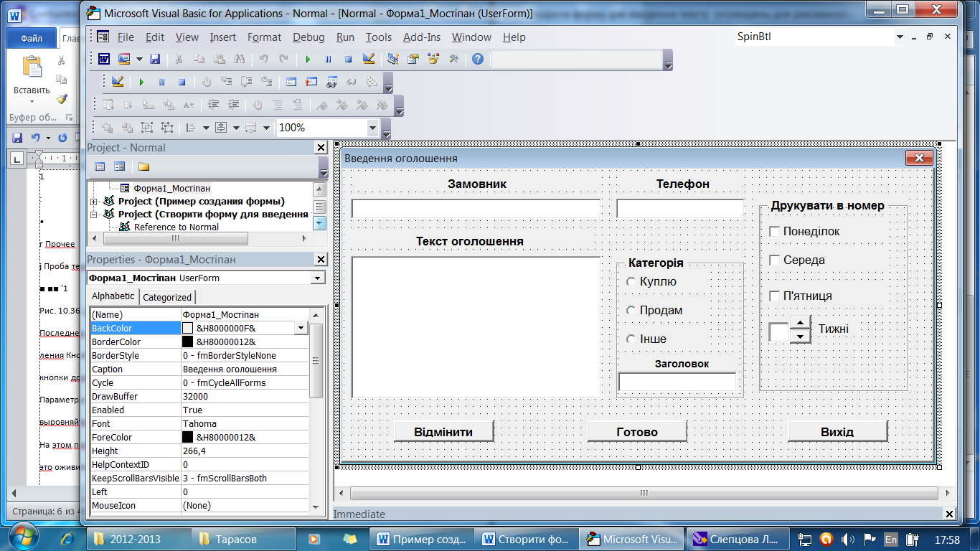Check the П'ятниця checkbox
Viewport: 980px width, 551px height.
click(774, 296)
